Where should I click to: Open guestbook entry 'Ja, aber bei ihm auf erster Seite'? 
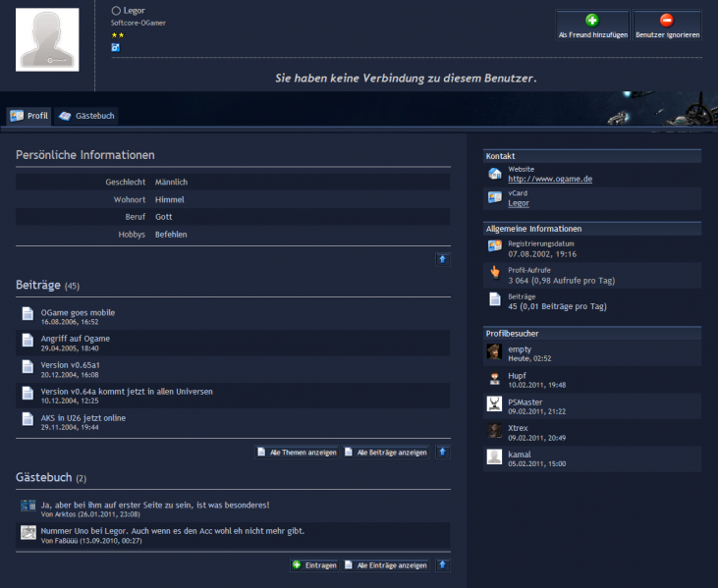155,506
